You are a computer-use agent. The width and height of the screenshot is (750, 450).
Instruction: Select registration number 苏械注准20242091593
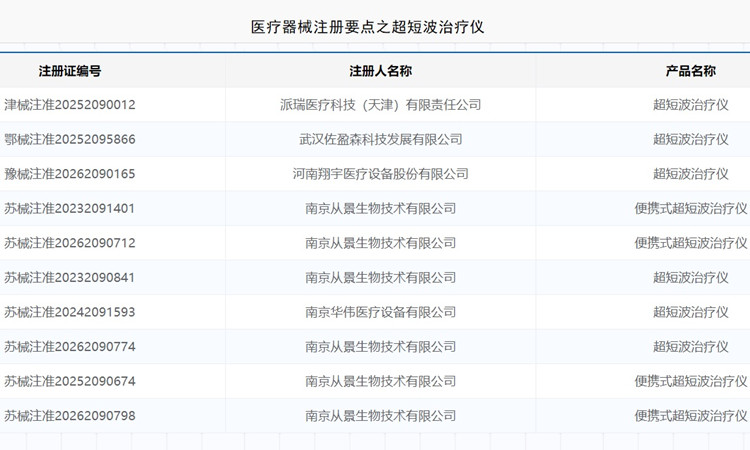[70, 312]
